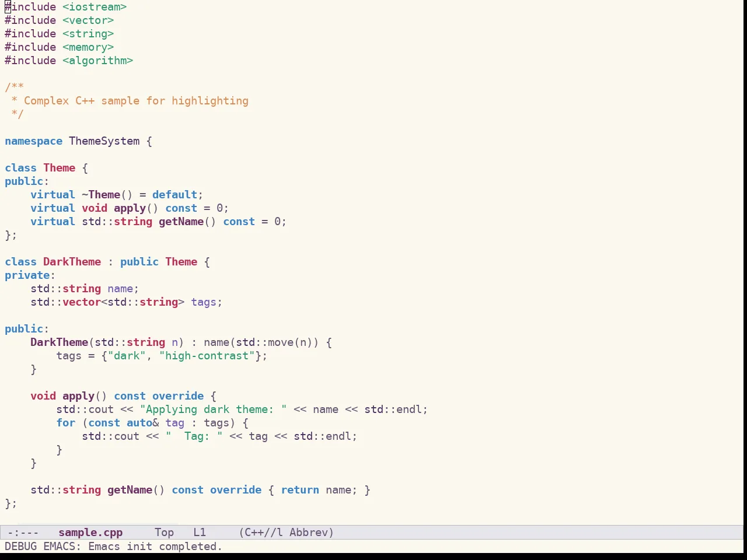Click the 'for' loop keyword
Screen dimensions: 747x560
point(66,423)
